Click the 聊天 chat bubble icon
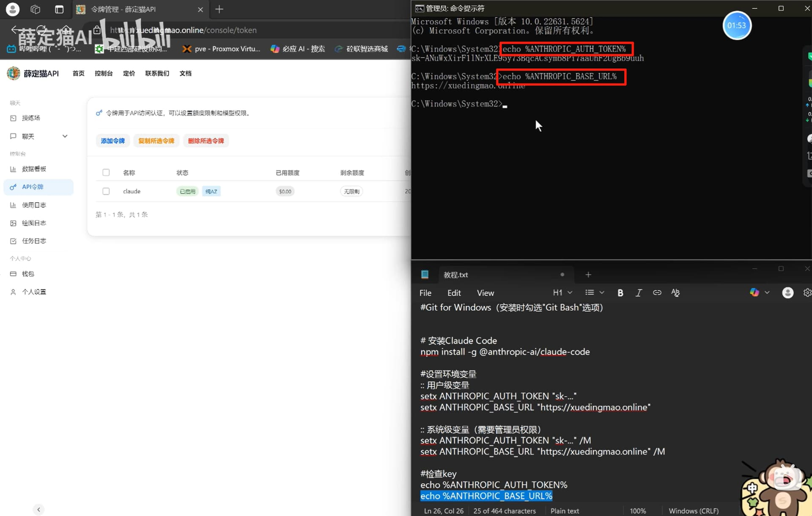This screenshot has width=812, height=516. (x=13, y=136)
